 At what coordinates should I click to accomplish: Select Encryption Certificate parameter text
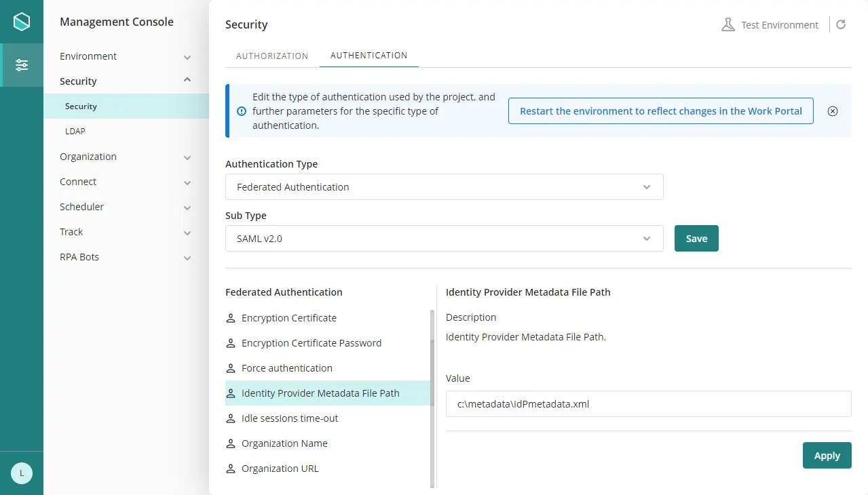coord(289,318)
